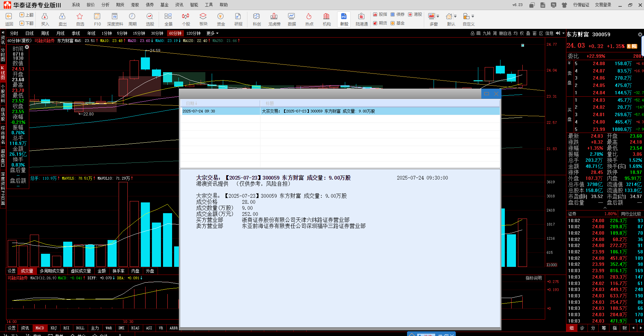Expand the left 资讯 sidebar arrow
644x336 pixels.
3,33
